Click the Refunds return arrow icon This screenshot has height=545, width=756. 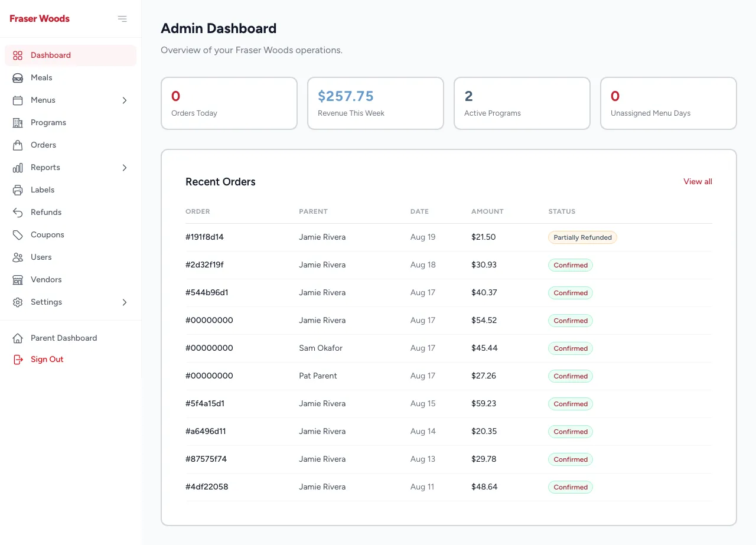[18, 213]
